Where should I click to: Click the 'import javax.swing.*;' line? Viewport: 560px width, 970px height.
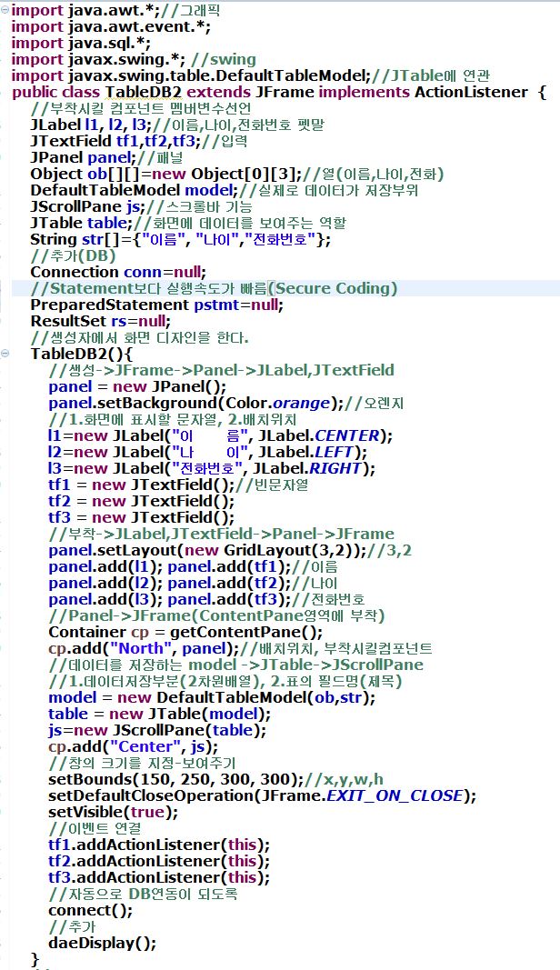point(134,59)
